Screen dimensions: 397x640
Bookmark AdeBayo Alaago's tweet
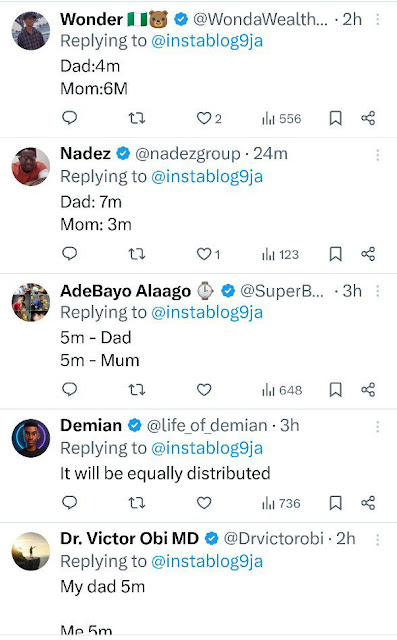[x=335, y=390]
